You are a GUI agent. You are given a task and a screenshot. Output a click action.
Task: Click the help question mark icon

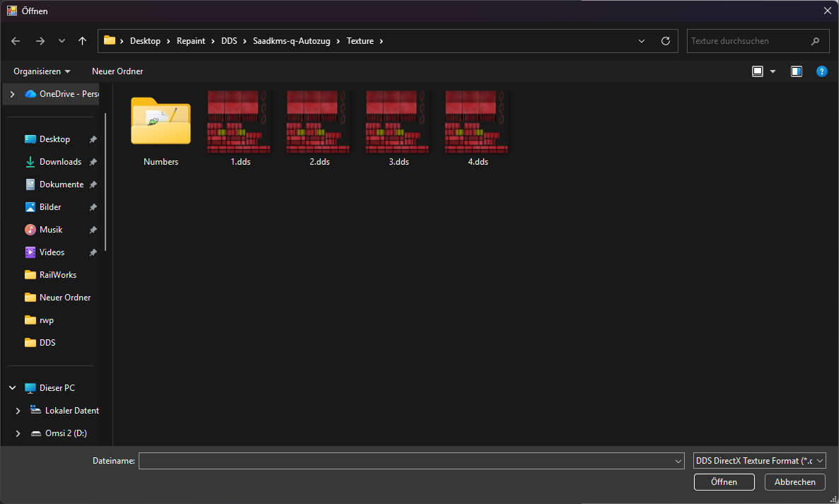click(x=821, y=71)
